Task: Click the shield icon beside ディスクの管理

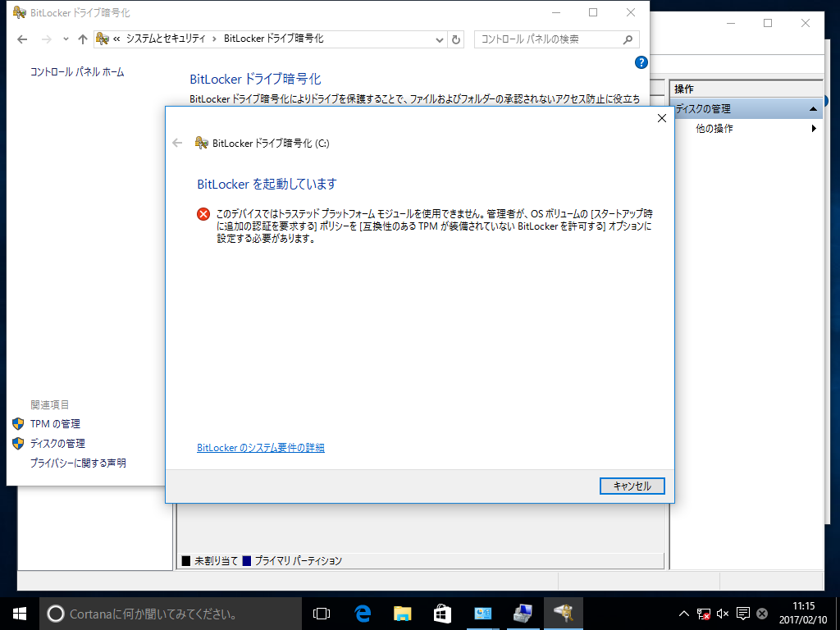Action: [18, 444]
